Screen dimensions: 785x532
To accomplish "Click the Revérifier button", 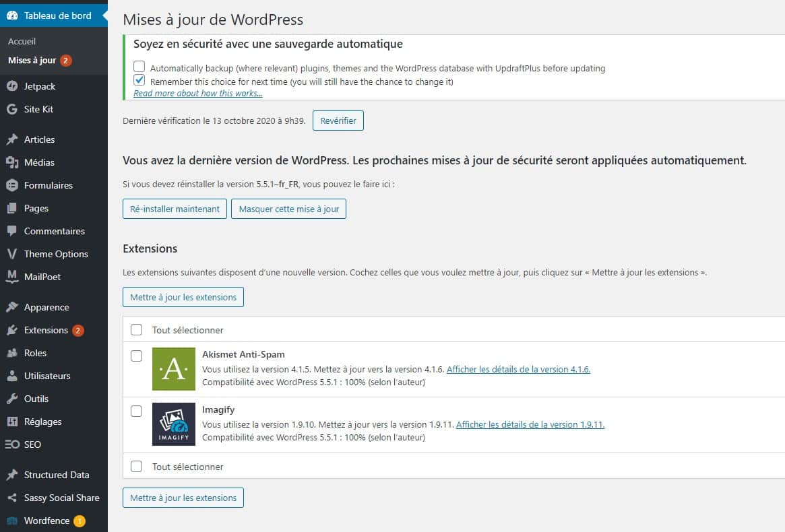I will click(338, 121).
